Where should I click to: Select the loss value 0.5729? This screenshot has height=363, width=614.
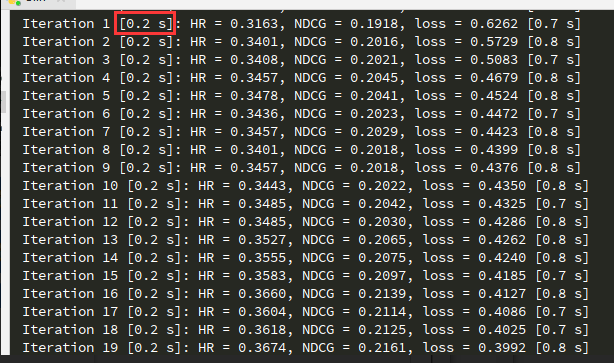pos(494,42)
